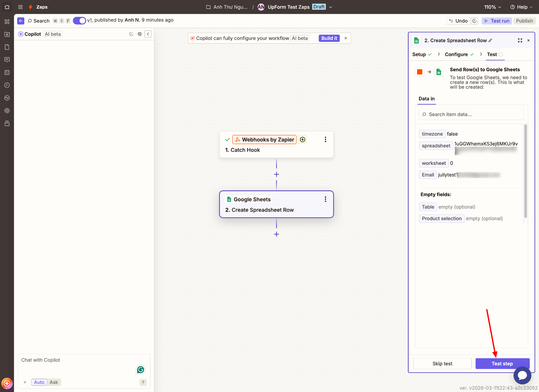Open the sidebar settings gear icon
This screenshot has height=392, width=539.
coord(7,111)
